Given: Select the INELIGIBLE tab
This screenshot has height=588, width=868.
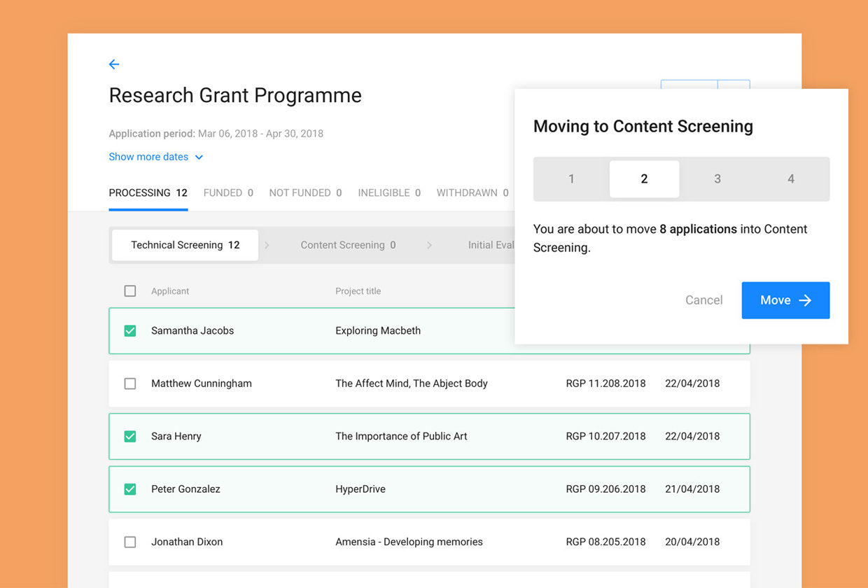Looking at the screenshot, I should pyautogui.click(x=389, y=192).
